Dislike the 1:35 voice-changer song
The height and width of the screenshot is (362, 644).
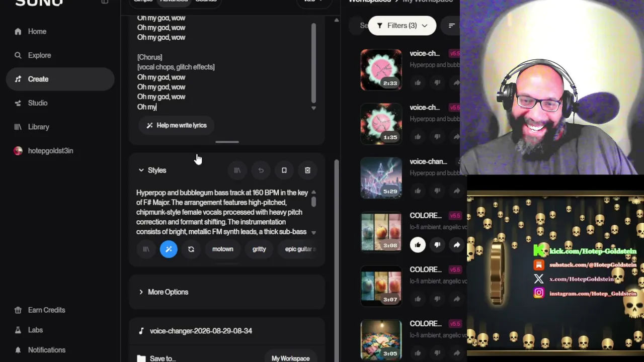tap(437, 137)
